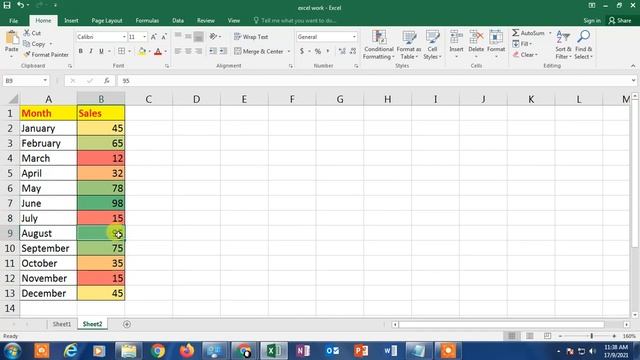Toggle Bottom Align button

(198, 37)
